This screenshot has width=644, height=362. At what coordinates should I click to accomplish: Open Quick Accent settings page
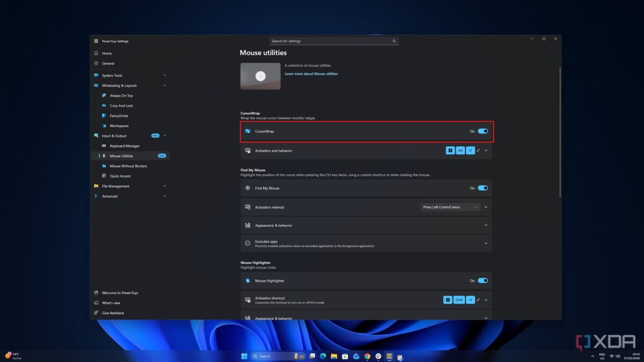pyautogui.click(x=120, y=176)
